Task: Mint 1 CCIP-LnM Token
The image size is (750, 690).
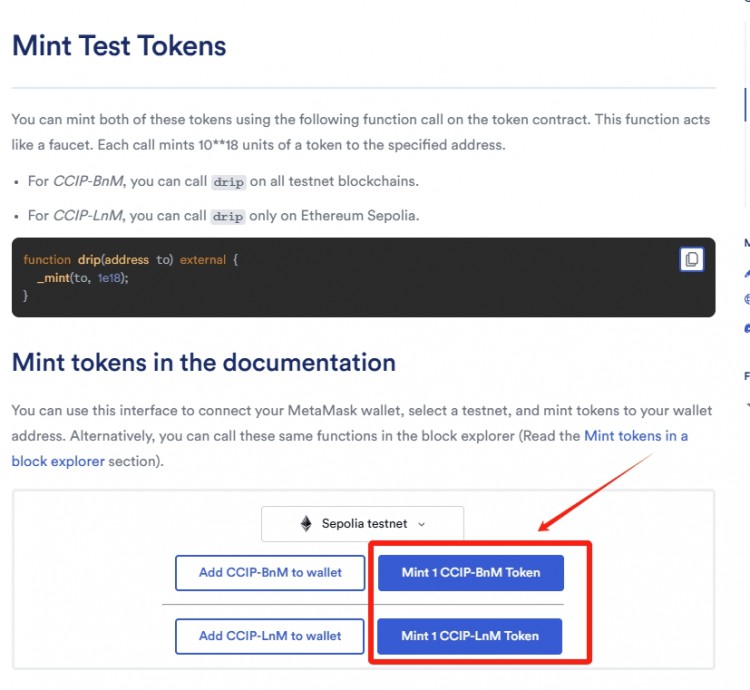Action: pos(470,636)
